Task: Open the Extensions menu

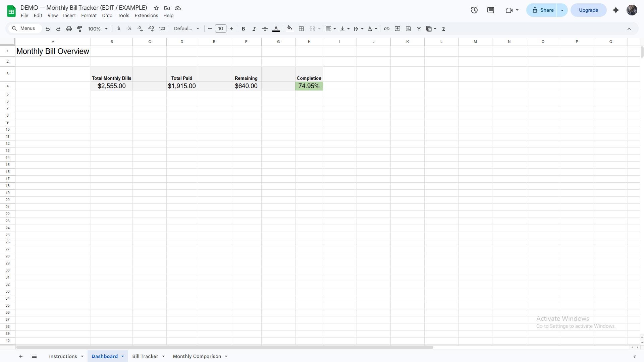Action: (146, 16)
